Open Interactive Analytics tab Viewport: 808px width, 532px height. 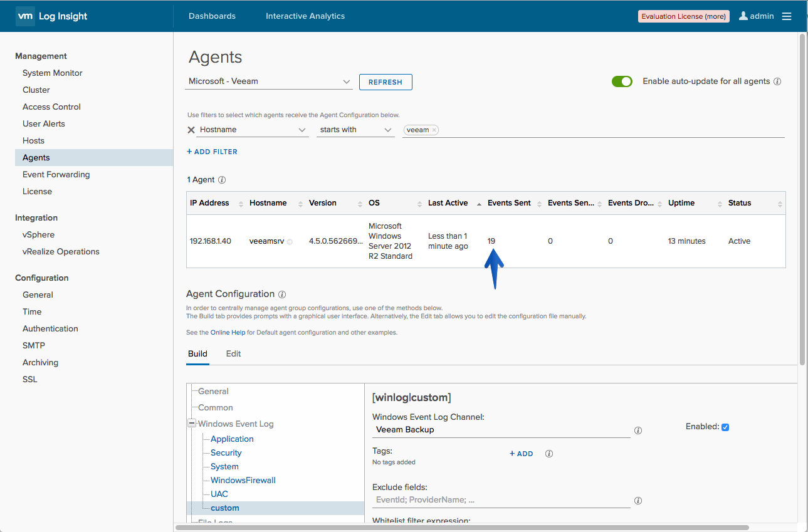[305, 16]
